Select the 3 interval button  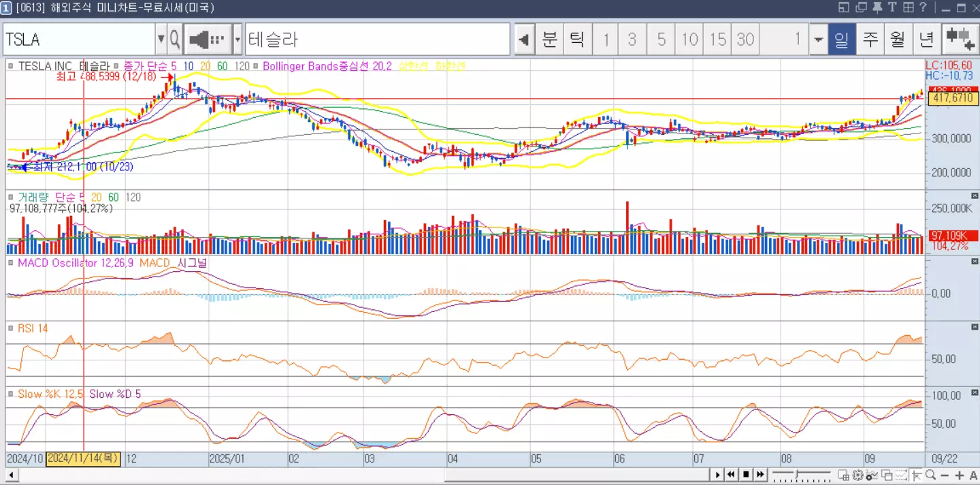click(632, 40)
